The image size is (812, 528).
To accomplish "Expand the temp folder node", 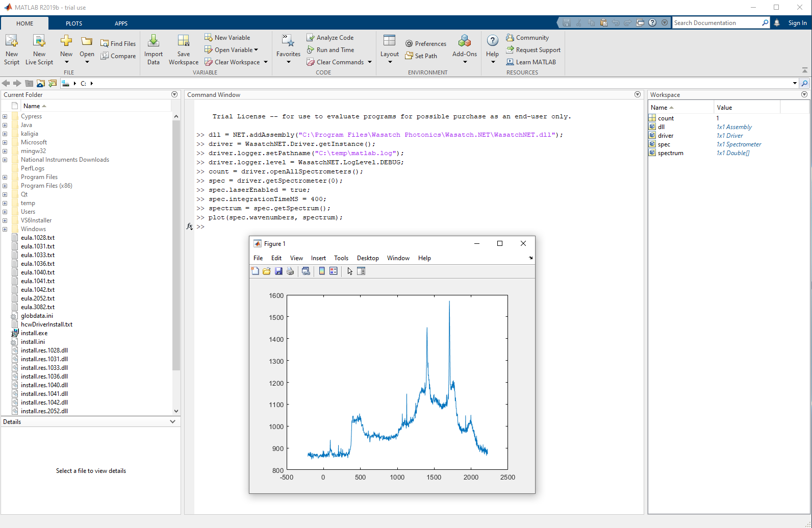I will pos(5,203).
